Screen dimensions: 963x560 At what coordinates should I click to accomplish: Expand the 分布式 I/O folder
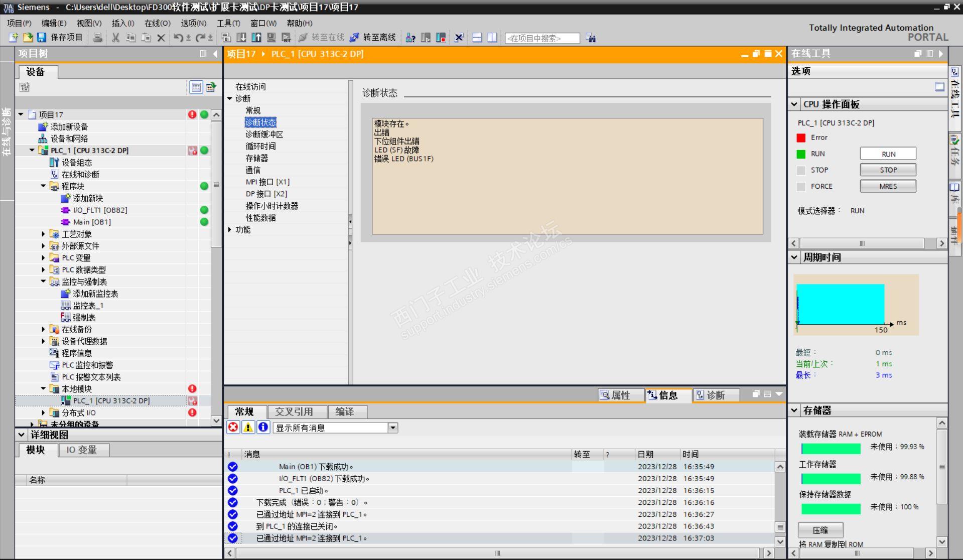[44, 413]
